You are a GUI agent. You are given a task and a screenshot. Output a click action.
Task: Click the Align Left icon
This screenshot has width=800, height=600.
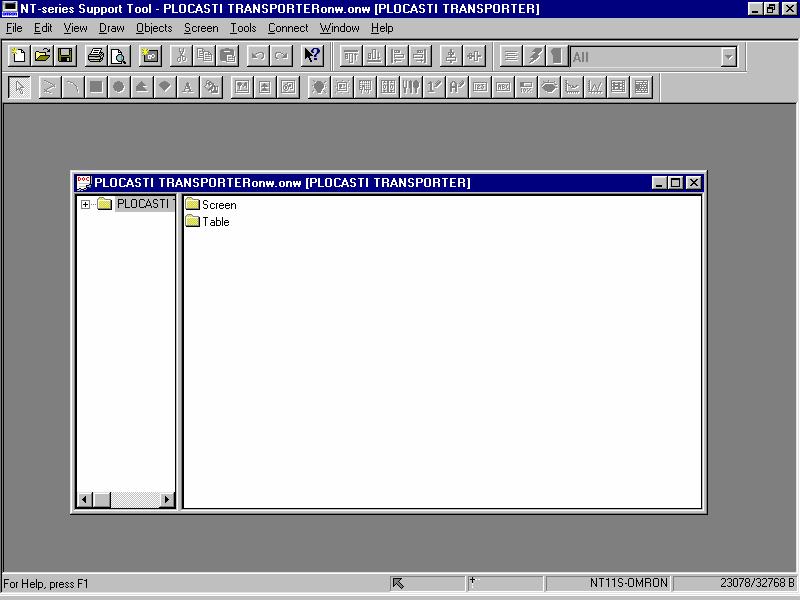(x=397, y=56)
